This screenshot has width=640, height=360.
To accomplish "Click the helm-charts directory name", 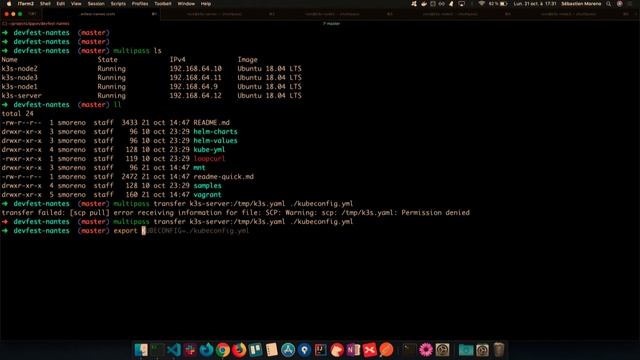I will coord(215,131).
